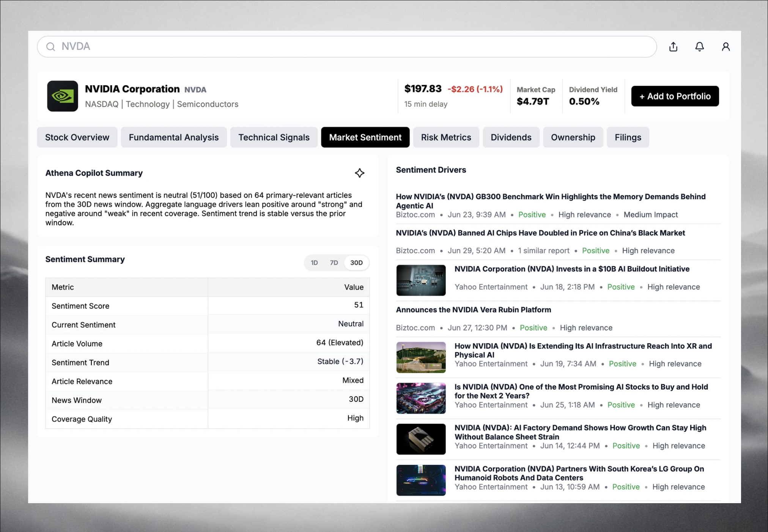Click the search magnifier icon

tap(50, 47)
